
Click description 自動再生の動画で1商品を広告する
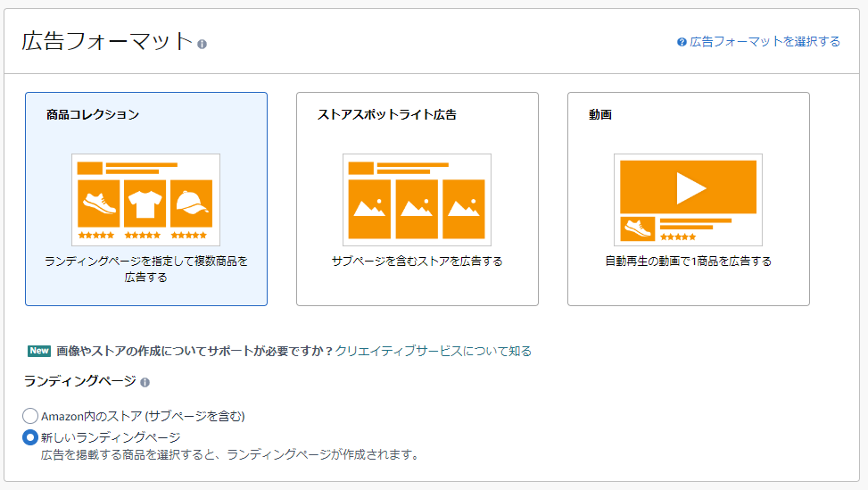click(x=688, y=262)
